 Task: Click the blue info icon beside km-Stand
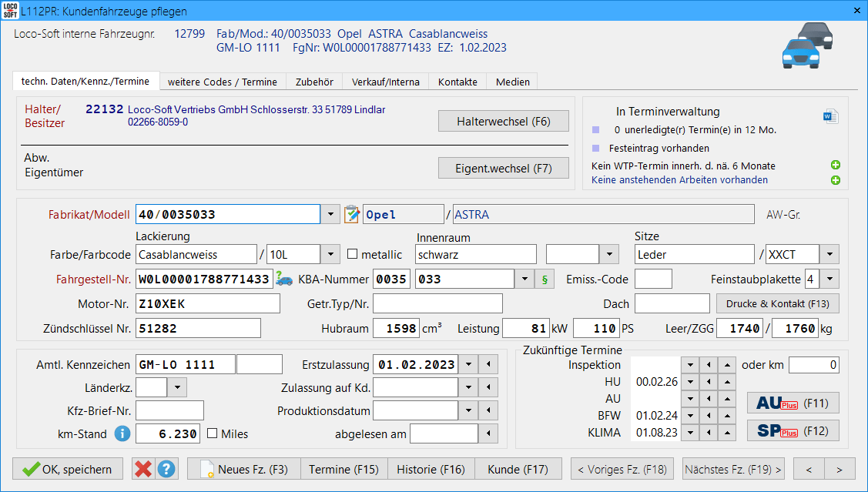point(122,433)
